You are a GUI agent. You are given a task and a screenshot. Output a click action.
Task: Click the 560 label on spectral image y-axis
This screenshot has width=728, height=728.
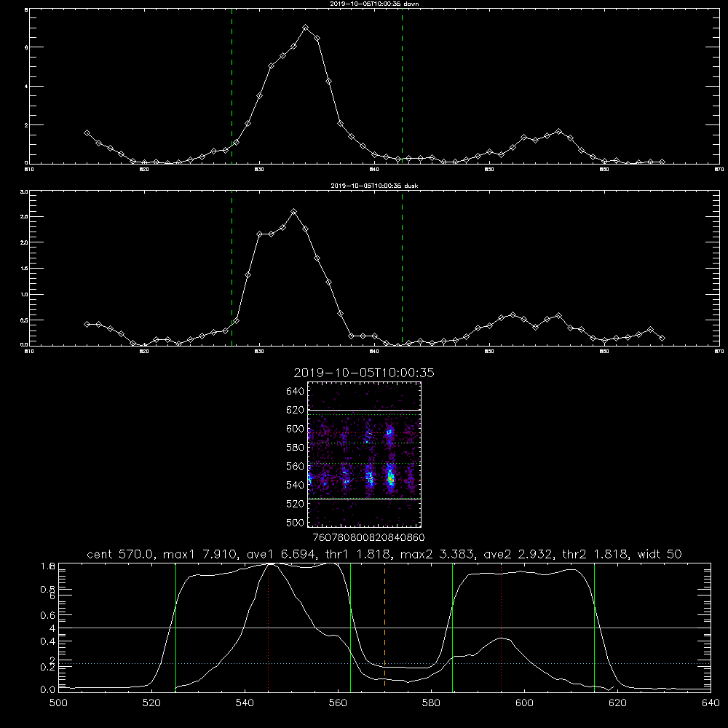click(296, 466)
